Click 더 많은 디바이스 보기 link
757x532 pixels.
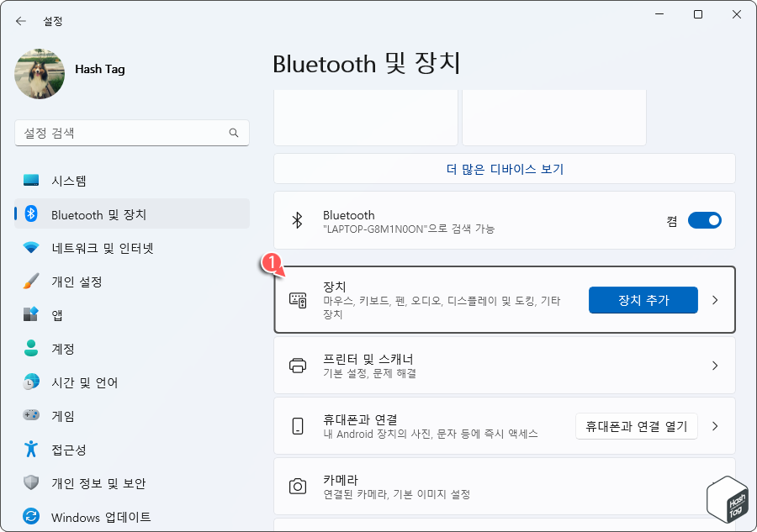point(504,170)
